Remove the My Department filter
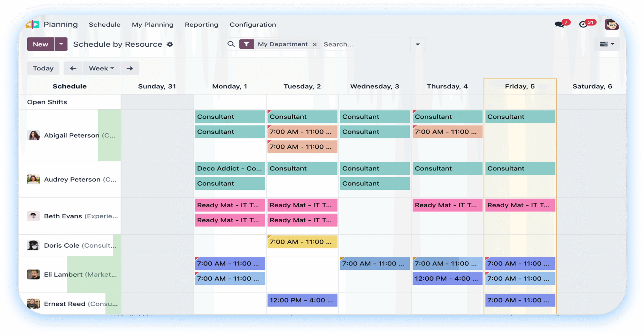644x335 pixels. 314,45
